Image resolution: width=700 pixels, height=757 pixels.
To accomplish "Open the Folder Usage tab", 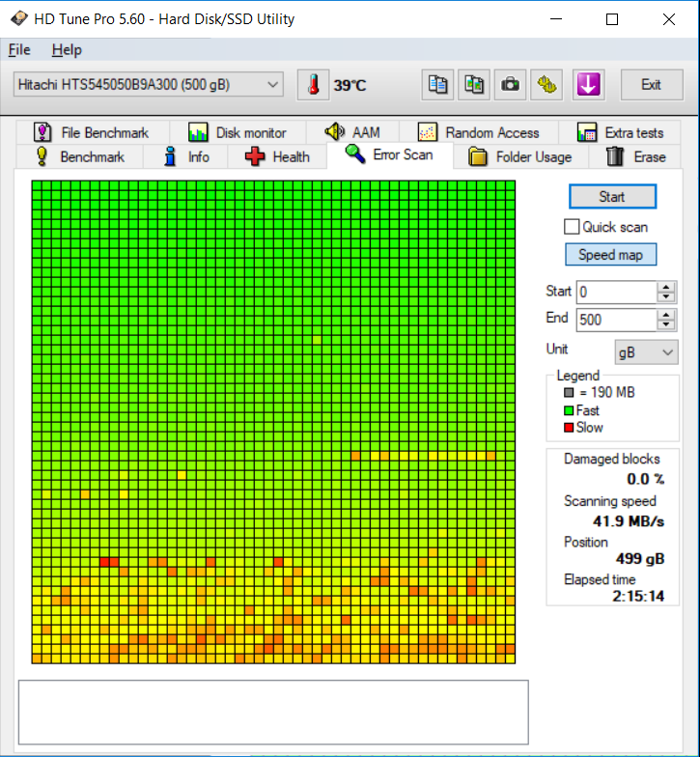I will (520, 156).
